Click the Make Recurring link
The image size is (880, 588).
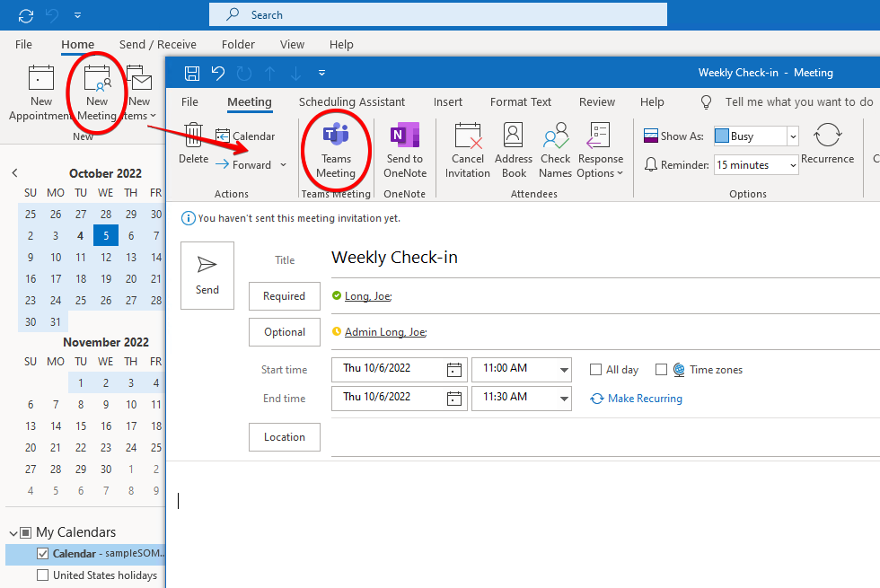point(644,399)
